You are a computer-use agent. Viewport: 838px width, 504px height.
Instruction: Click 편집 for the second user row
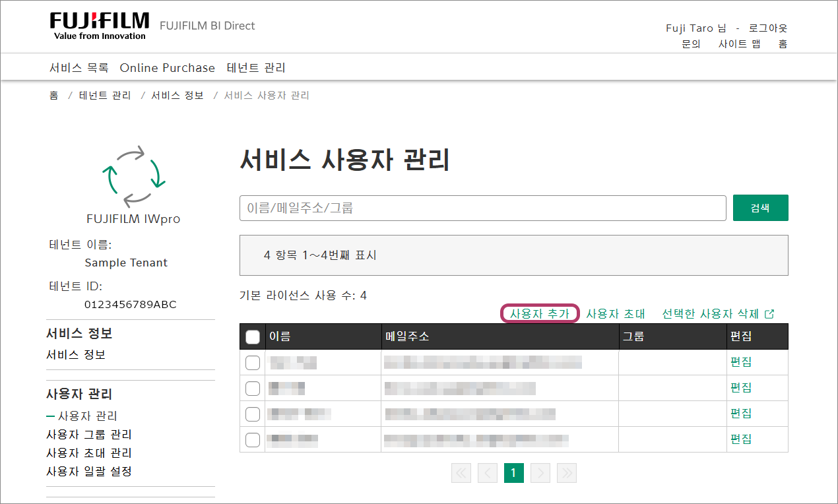point(740,388)
